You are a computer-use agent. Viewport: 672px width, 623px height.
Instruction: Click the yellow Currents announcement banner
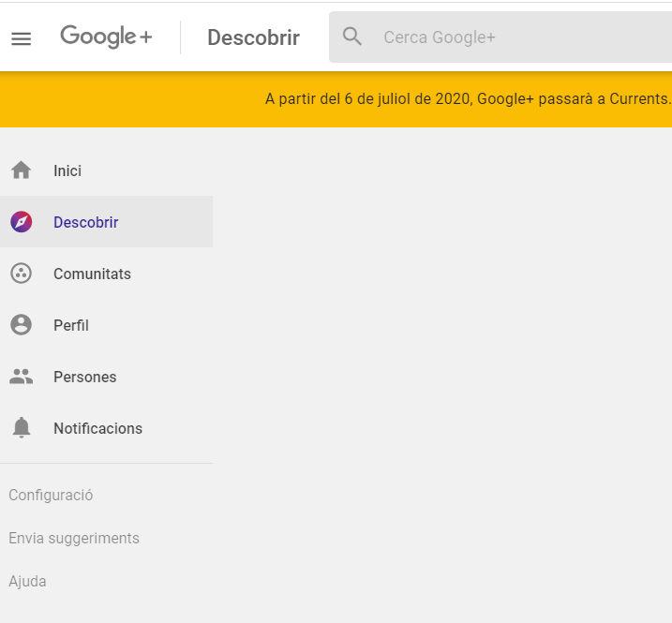(336, 99)
